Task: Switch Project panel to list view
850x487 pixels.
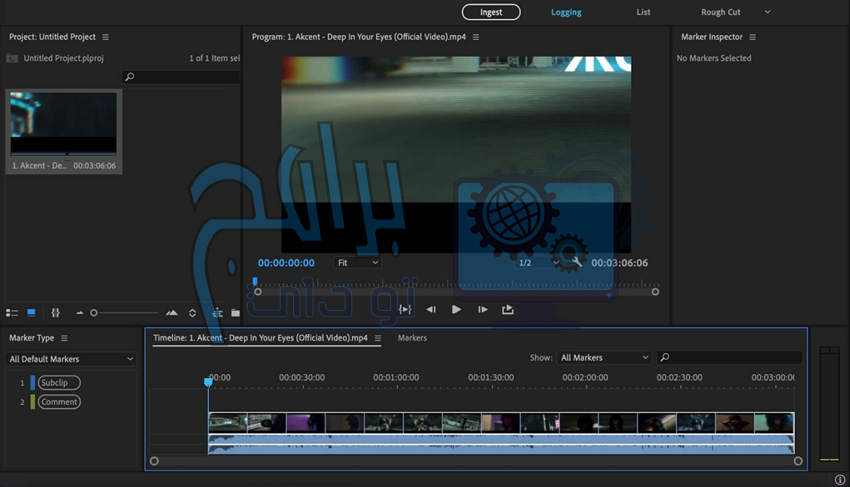Action: pos(12,313)
